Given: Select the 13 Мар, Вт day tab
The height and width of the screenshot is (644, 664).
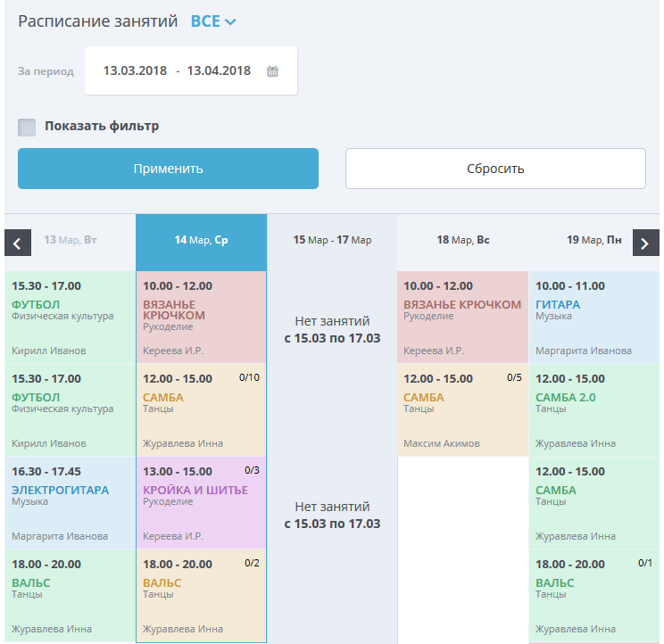Looking at the screenshot, I should (71, 241).
